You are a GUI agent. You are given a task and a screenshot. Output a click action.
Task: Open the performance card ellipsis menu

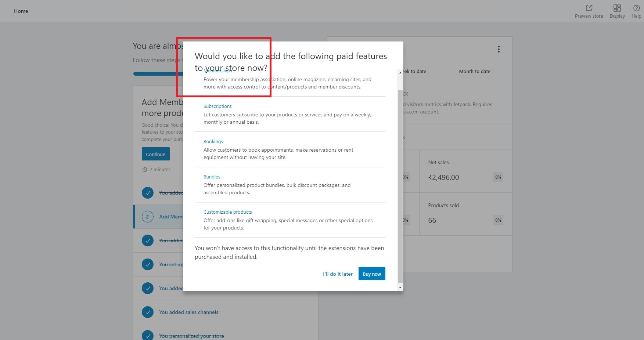[499, 49]
